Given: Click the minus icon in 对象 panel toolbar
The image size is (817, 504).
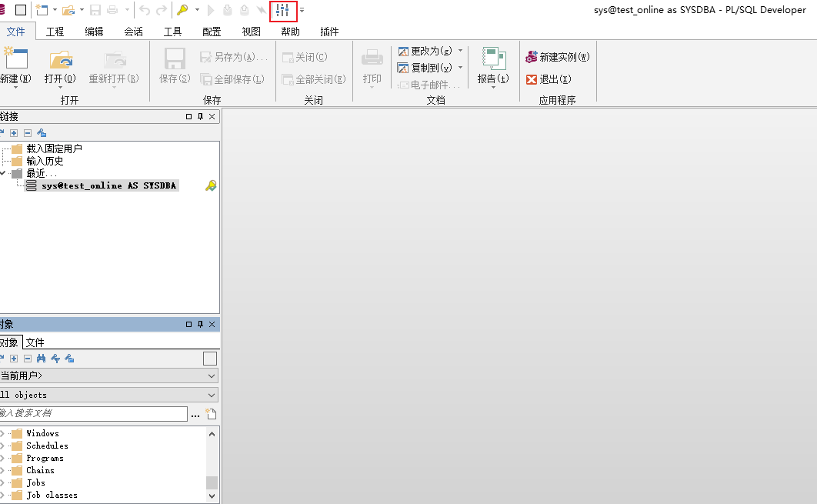Looking at the screenshot, I should (x=28, y=359).
